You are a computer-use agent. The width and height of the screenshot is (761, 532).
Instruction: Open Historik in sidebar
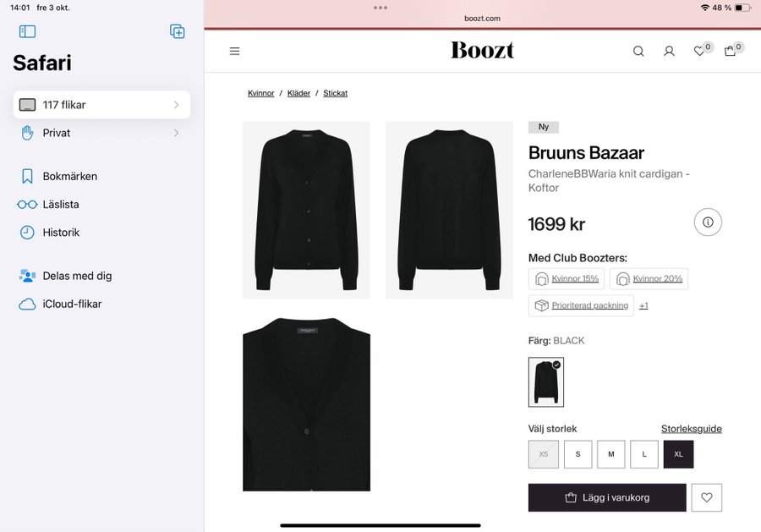[x=61, y=232]
